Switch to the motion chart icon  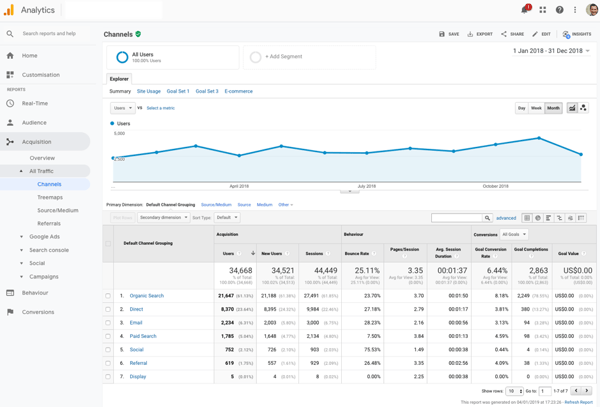tap(583, 108)
